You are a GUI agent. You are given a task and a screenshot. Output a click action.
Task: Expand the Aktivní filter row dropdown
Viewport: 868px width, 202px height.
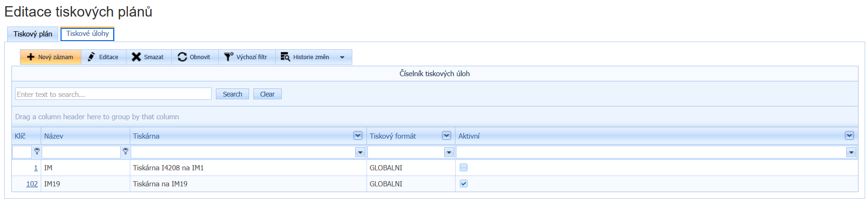[x=851, y=152]
